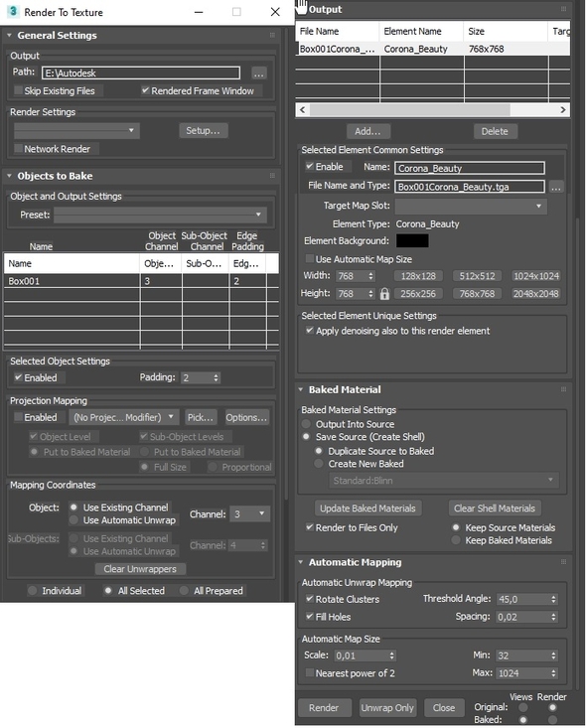
Task: Collapse the Objects to Bake rollout
Action: pyautogui.click(x=9, y=176)
